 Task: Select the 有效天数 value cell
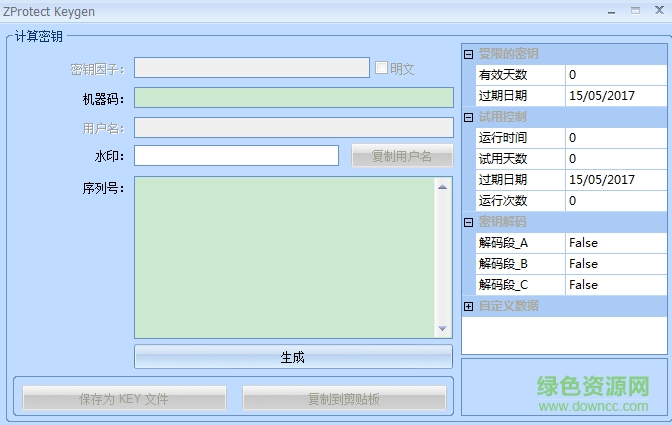[616, 75]
